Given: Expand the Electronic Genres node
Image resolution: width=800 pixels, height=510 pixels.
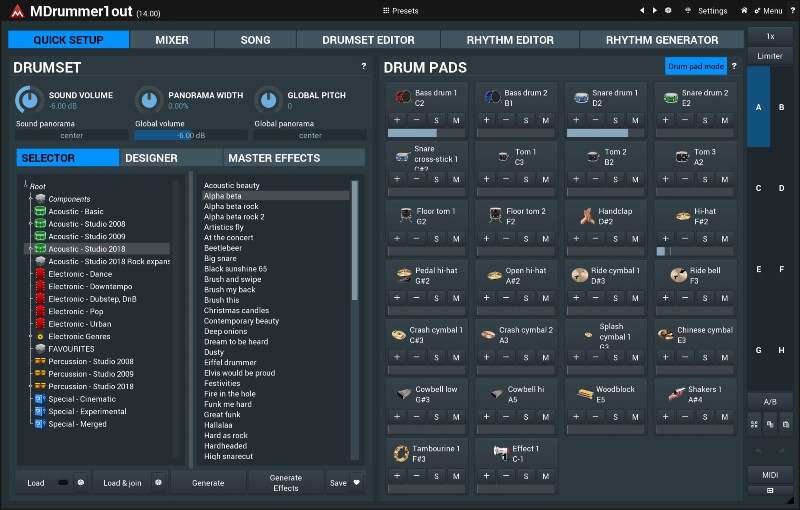Looking at the screenshot, I should [x=31, y=337].
